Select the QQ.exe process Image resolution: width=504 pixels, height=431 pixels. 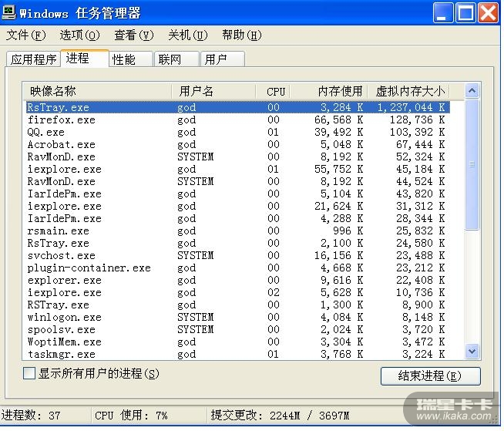point(237,132)
